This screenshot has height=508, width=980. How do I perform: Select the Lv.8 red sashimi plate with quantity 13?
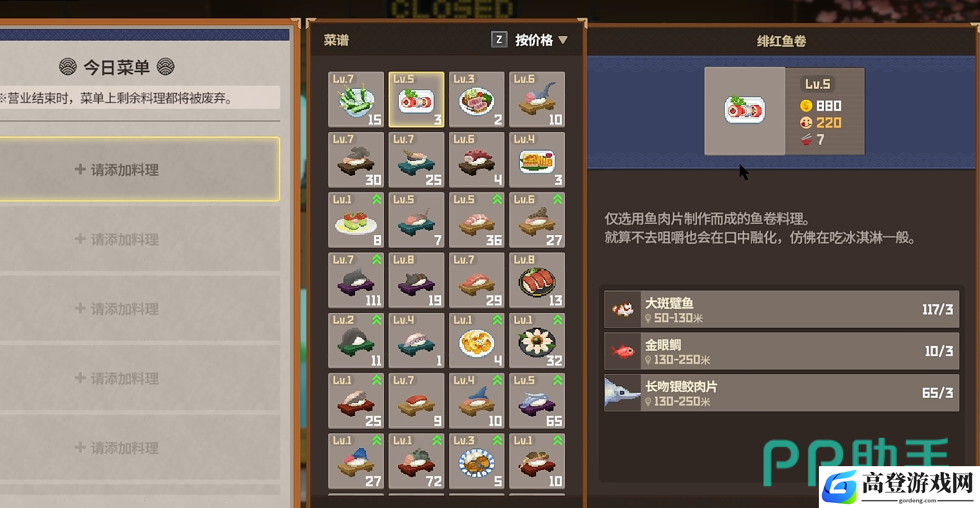[537, 280]
